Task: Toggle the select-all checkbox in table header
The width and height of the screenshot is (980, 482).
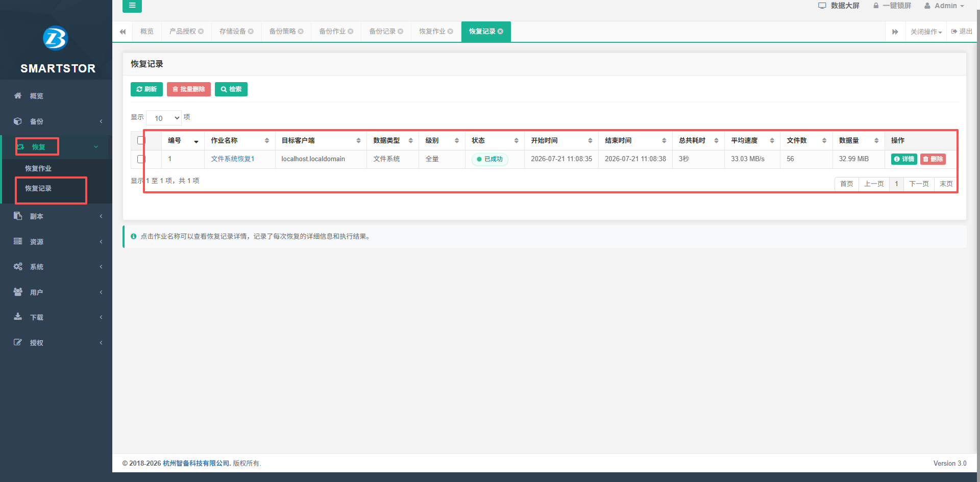Action: 141,140
